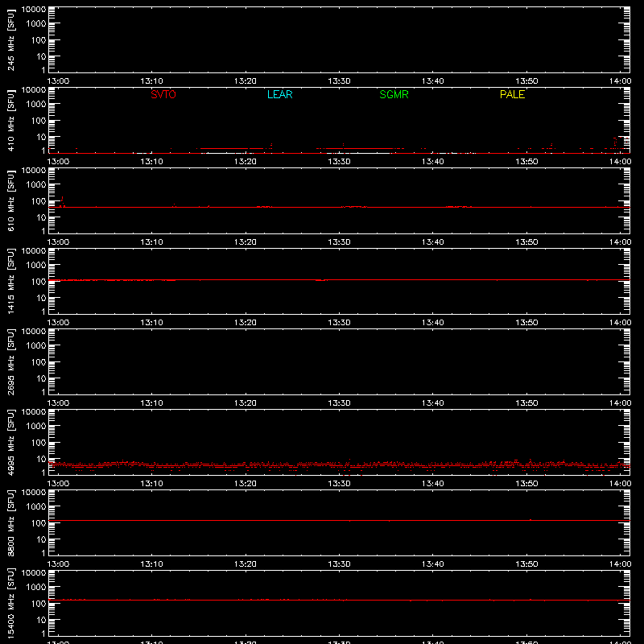Select the 2695 MHz [SFU] axis label
The image size is (644, 644).
click(x=10, y=362)
